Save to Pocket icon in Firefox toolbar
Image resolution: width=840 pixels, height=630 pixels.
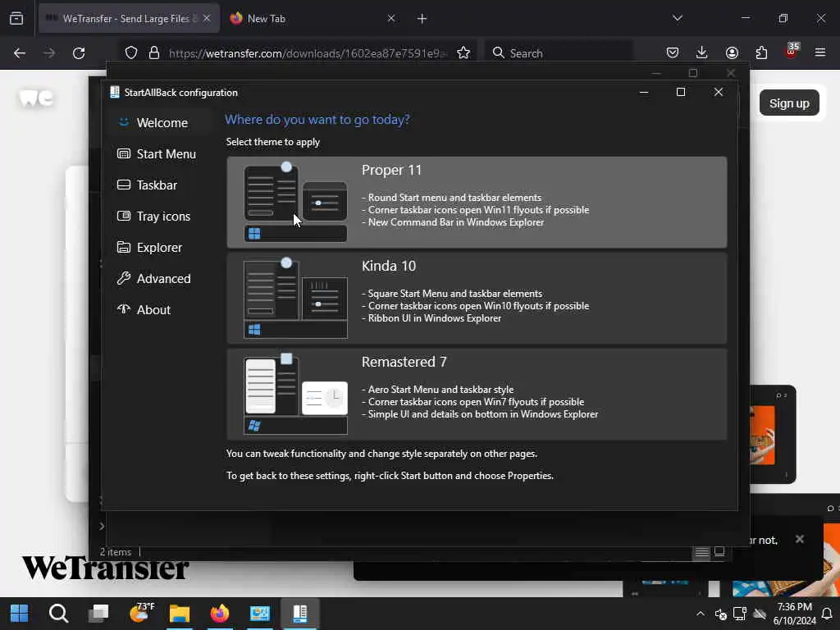tap(673, 52)
